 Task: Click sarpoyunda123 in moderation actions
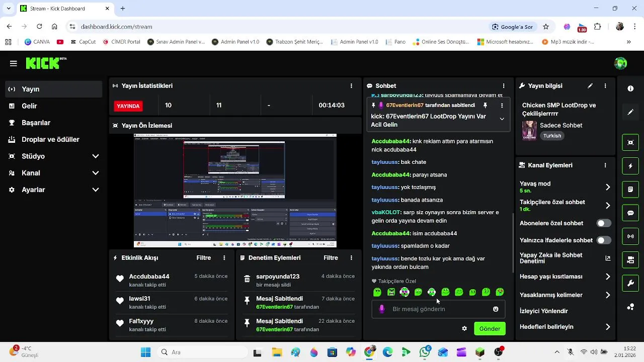278,277
